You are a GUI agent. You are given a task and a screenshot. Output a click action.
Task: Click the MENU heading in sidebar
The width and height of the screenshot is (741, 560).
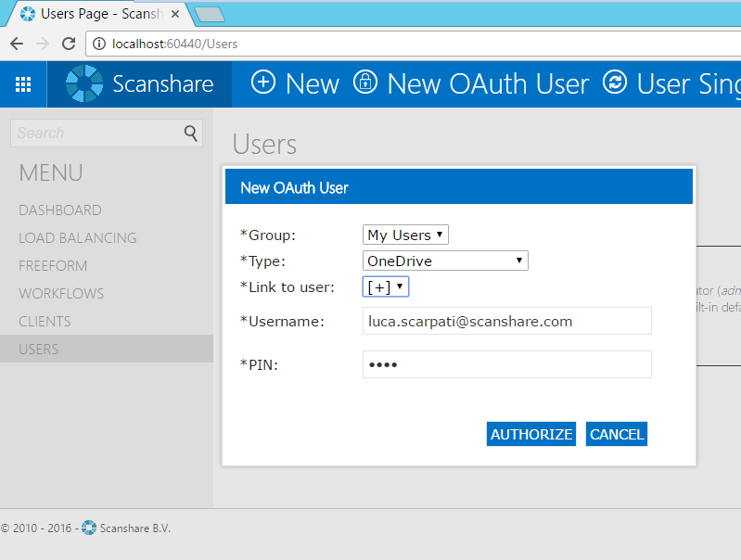51,173
